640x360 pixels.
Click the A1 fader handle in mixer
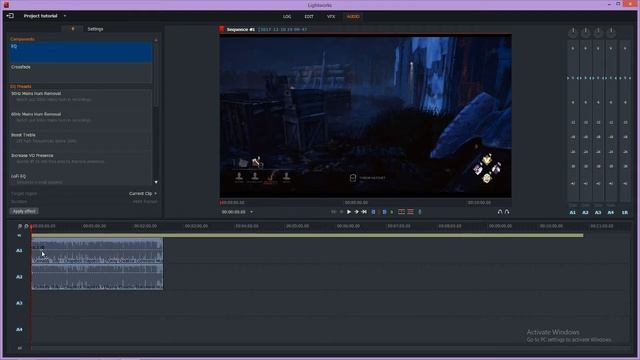[x=573, y=78]
